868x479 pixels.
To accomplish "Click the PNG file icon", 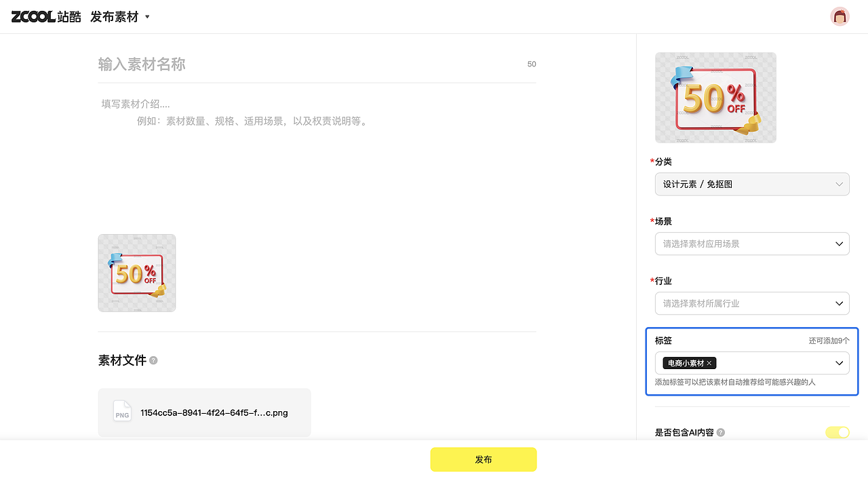I will [x=122, y=412].
